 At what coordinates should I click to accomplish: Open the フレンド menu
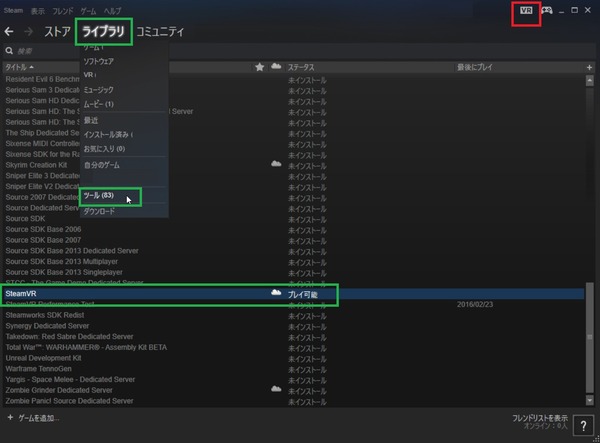63,11
